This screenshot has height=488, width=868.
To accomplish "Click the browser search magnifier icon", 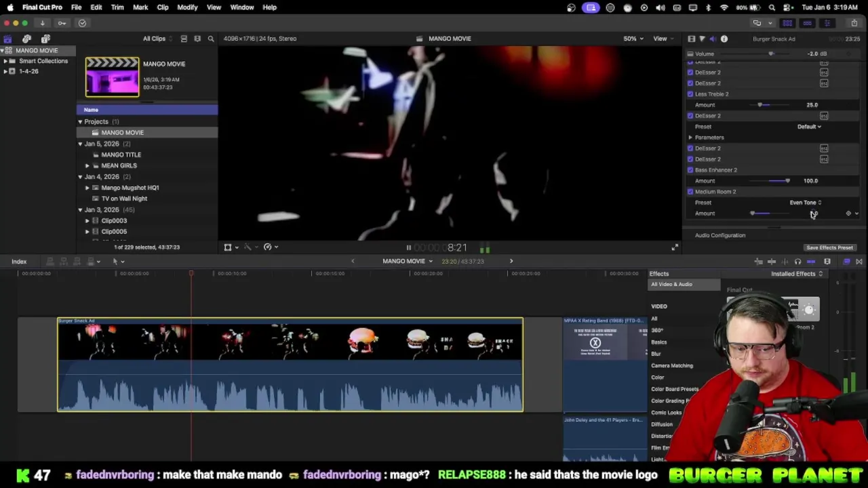I will (211, 39).
